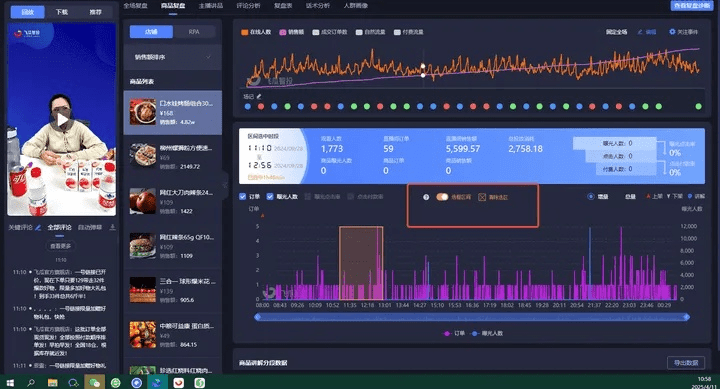
Task: Open Windows taskbar search
Action: tap(31, 383)
